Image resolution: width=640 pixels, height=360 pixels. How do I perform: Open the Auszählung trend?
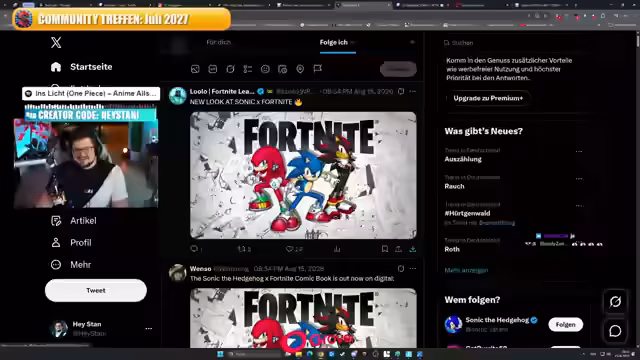point(463,159)
